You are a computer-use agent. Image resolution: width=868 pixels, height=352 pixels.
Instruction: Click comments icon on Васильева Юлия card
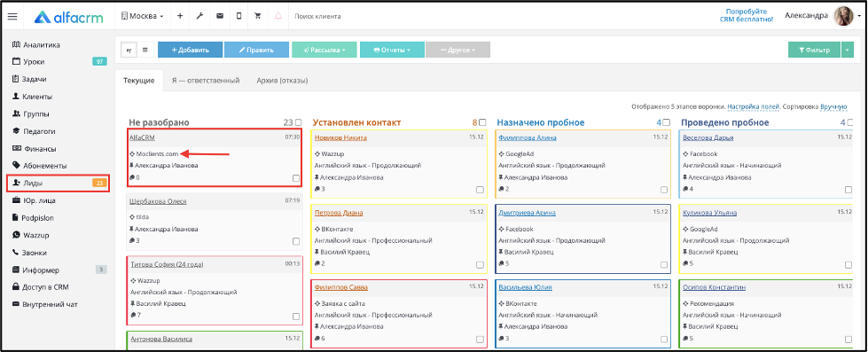(x=502, y=339)
